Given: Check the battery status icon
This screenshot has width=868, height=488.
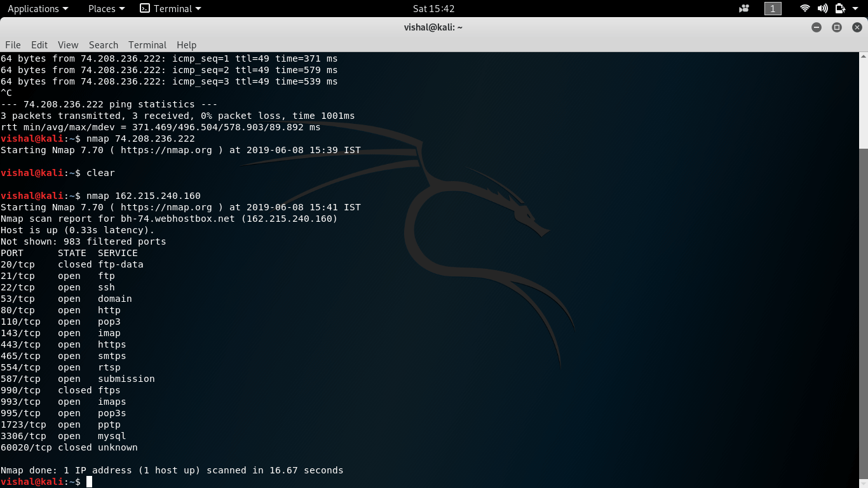Looking at the screenshot, I should pyautogui.click(x=840, y=8).
